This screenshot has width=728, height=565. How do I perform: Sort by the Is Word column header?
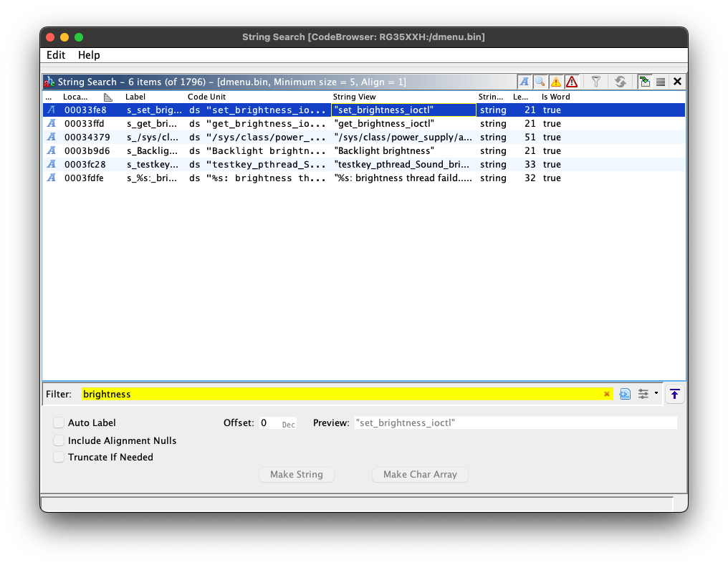(555, 97)
